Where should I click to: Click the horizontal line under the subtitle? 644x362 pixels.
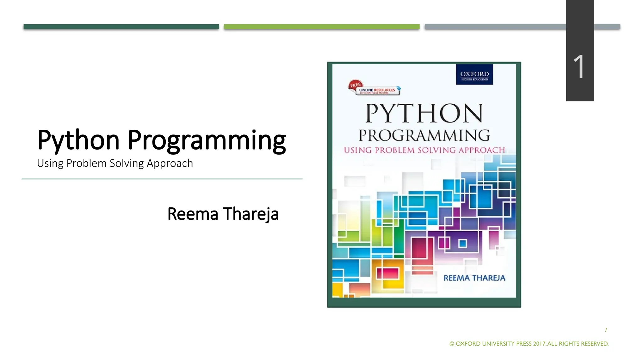point(162,179)
